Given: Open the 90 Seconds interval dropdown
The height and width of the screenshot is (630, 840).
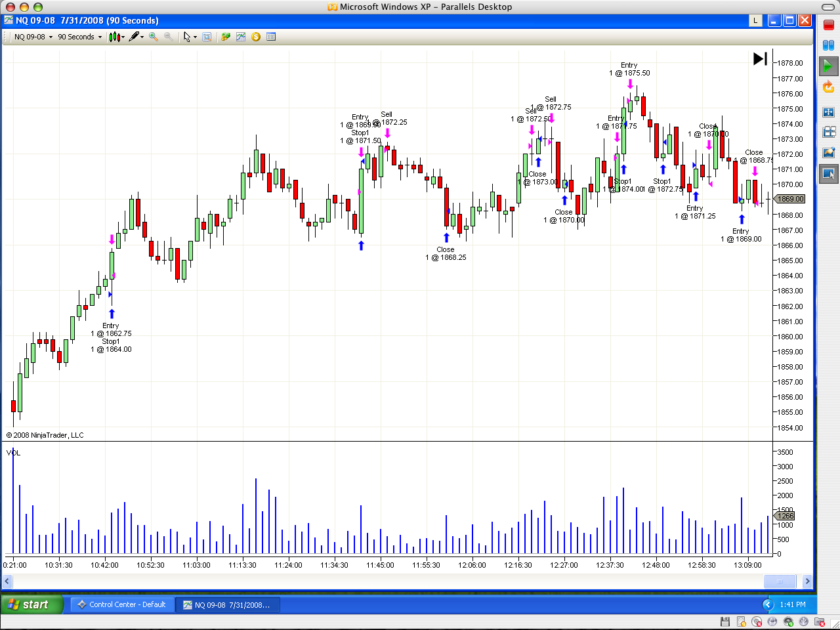Looking at the screenshot, I should [80, 37].
